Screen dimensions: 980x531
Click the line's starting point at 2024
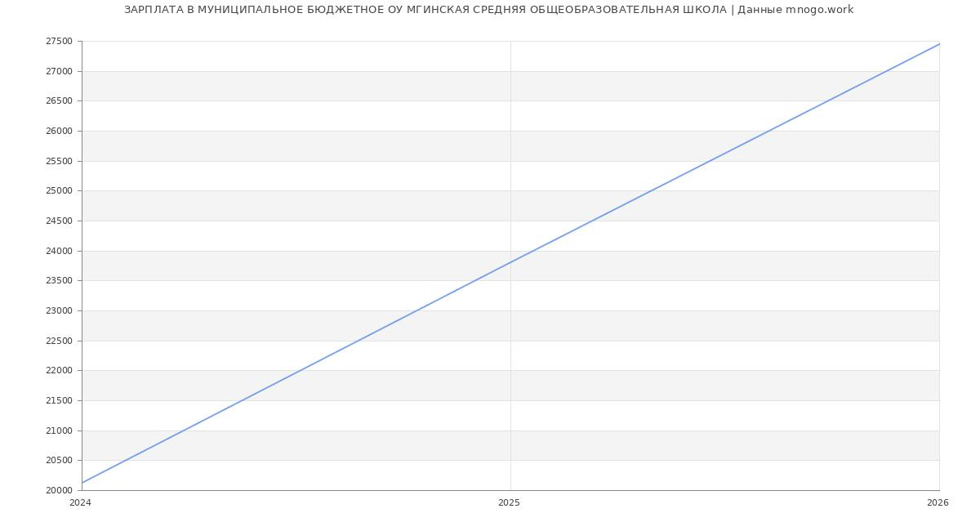(x=82, y=483)
